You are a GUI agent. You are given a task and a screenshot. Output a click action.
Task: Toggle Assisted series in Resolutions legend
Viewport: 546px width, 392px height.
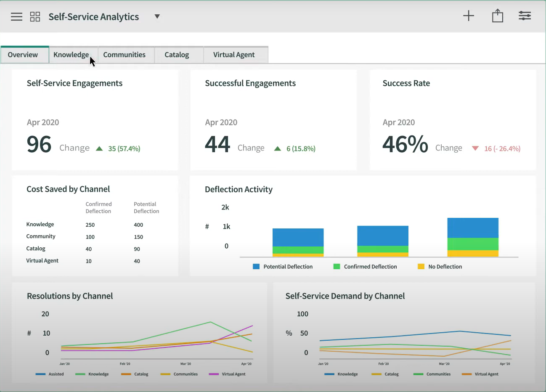click(41, 374)
